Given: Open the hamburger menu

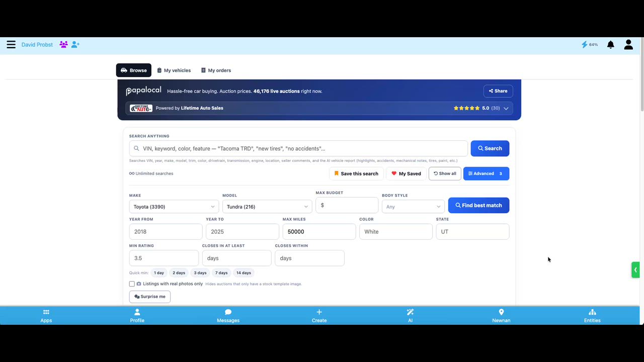Looking at the screenshot, I should coord(11,45).
